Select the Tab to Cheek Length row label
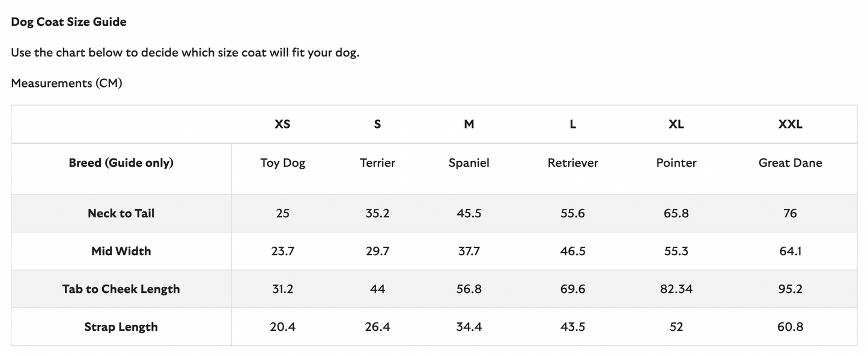This screenshot has height=356, width=868. (121, 289)
